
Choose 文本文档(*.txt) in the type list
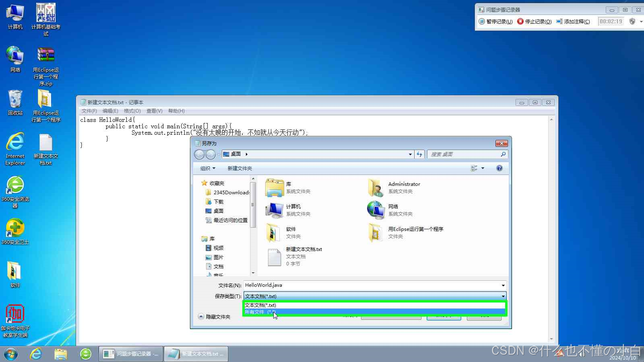pyautogui.click(x=374, y=305)
